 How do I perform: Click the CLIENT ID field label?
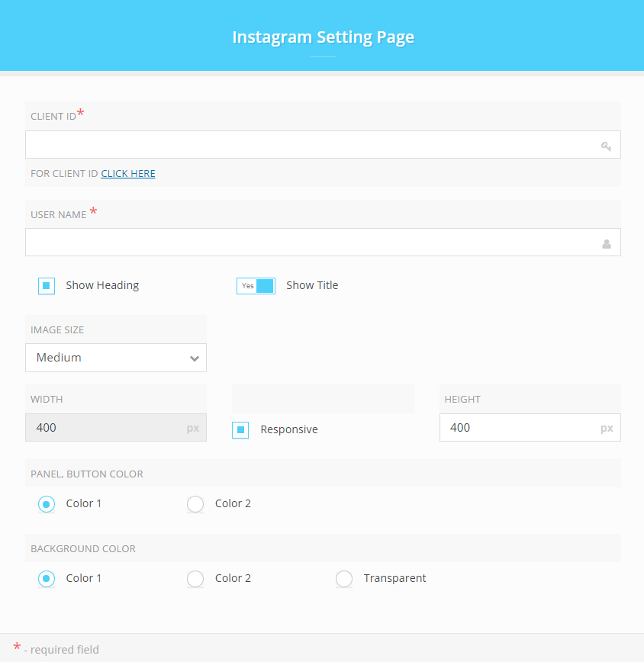click(53, 117)
